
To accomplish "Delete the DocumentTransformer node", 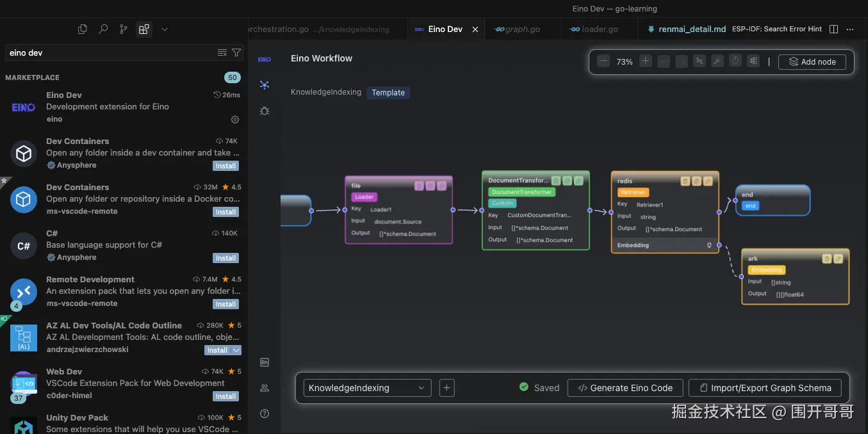I will pos(556,181).
